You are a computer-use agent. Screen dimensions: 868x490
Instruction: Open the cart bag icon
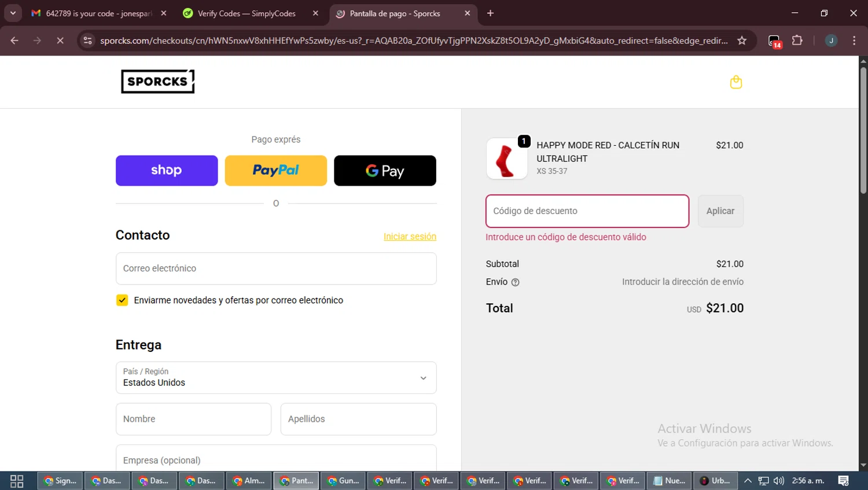(x=735, y=82)
